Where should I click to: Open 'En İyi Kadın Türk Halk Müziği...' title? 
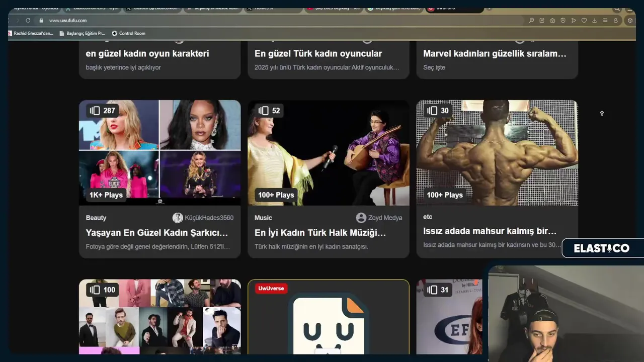coord(320,233)
